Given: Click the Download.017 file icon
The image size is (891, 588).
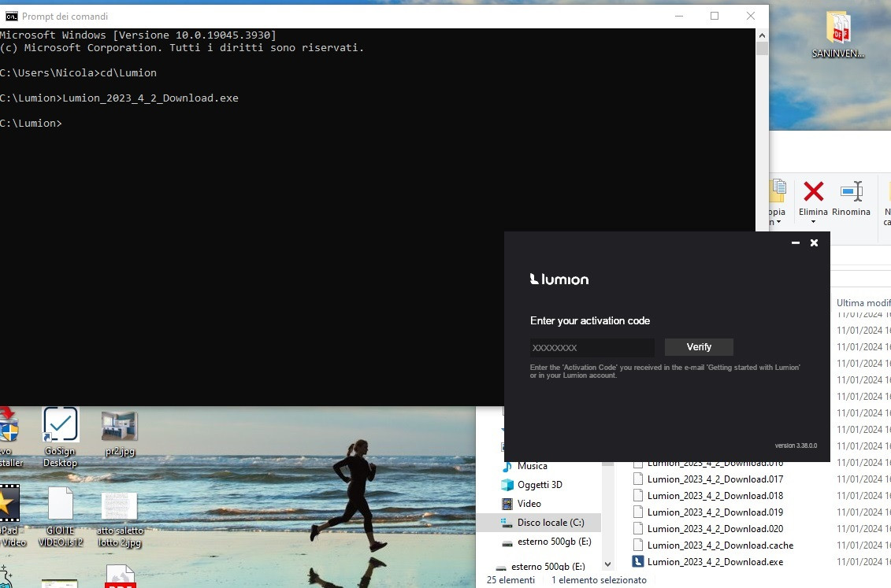Looking at the screenshot, I should pyautogui.click(x=638, y=479).
